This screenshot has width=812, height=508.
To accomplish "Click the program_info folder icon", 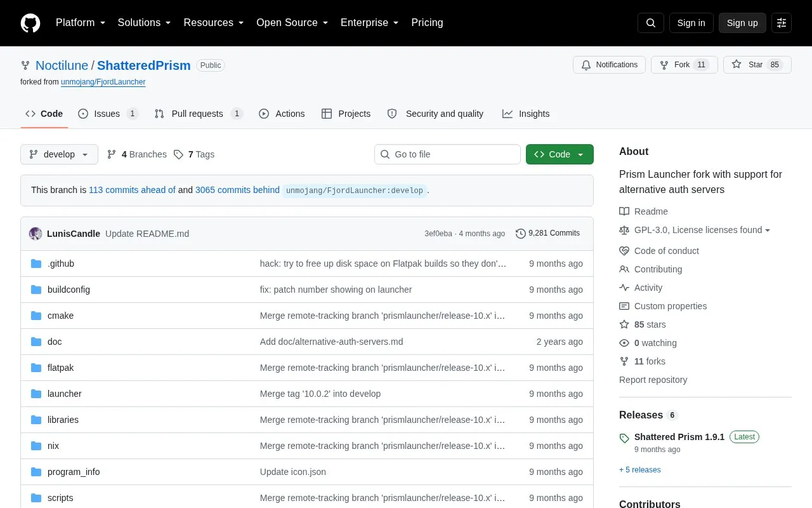I will tap(36, 472).
